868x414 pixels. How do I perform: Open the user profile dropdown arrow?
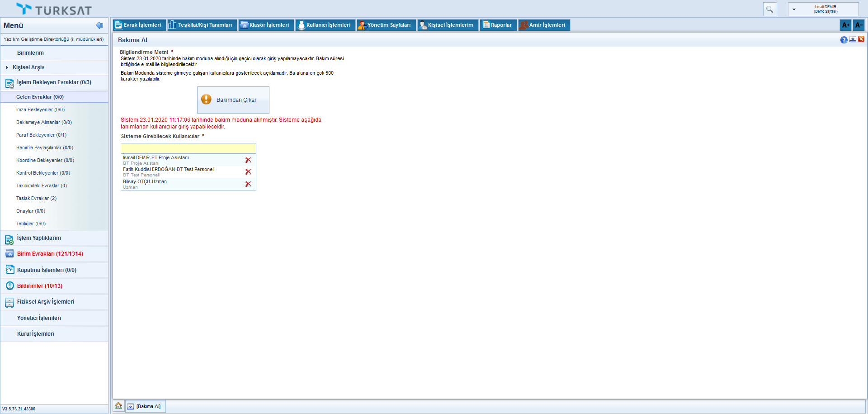[x=794, y=10]
